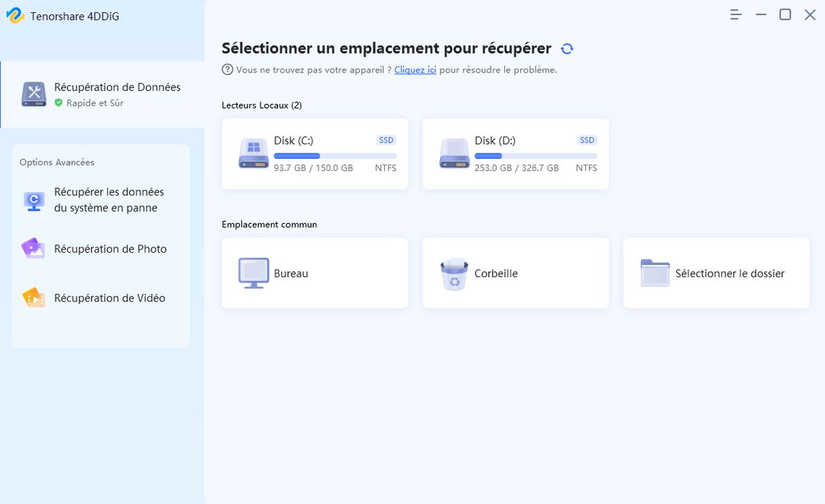Click the help question mark icon

point(228,69)
